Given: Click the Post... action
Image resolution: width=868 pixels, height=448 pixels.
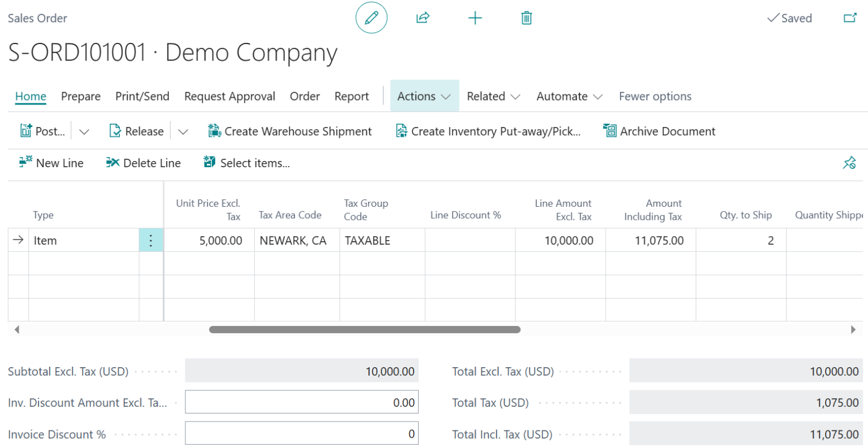Looking at the screenshot, I should pyautogui.click(x=42, y=131).
